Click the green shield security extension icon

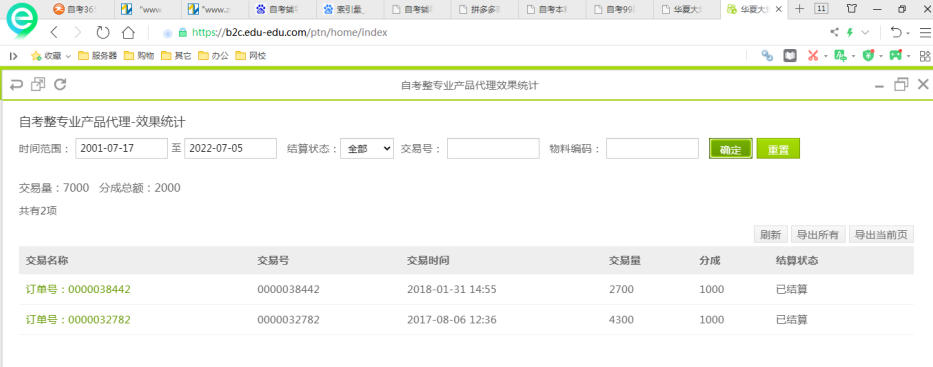click(x=869, y=55)
